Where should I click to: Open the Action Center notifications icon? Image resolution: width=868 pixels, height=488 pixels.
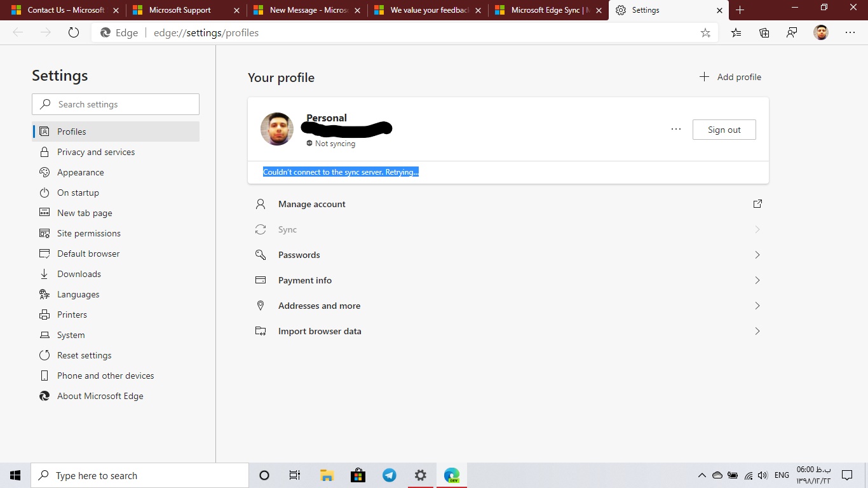846,475
